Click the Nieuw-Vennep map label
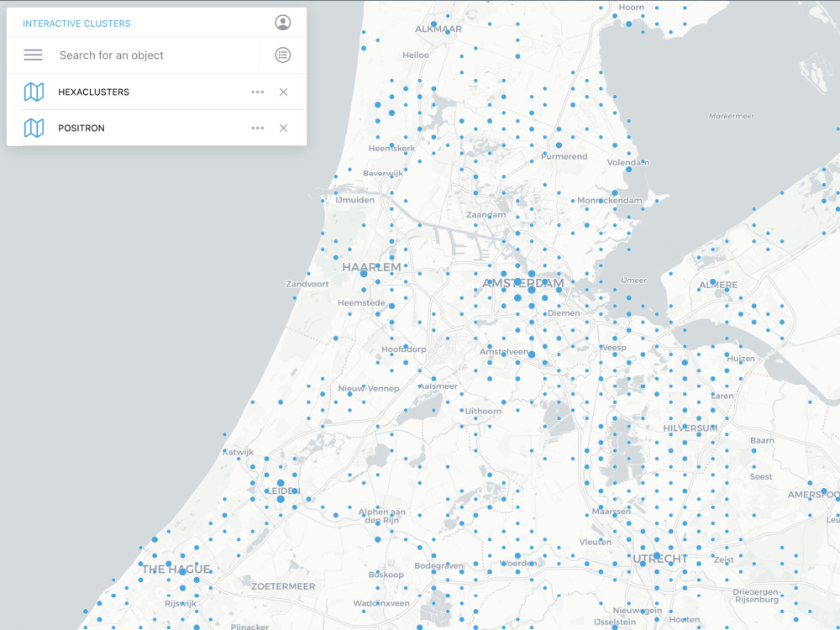840x630 pixels. (369, 388)
